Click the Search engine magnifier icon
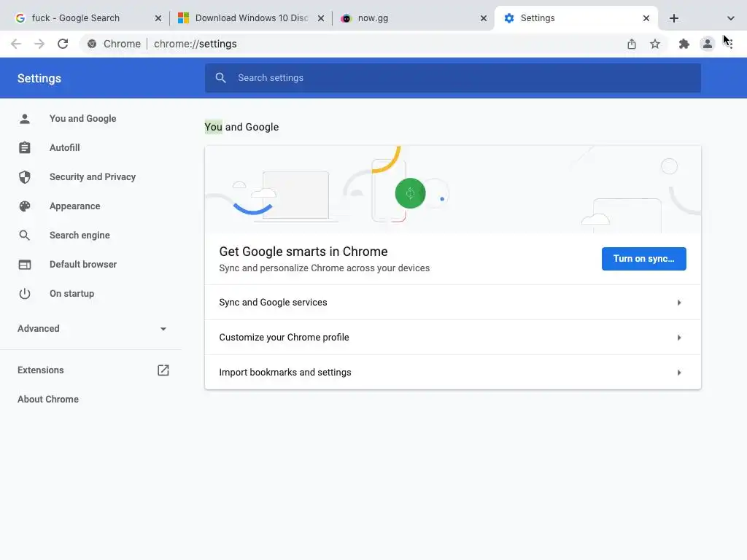Screen dimensions: 747x560 [25, 236]
